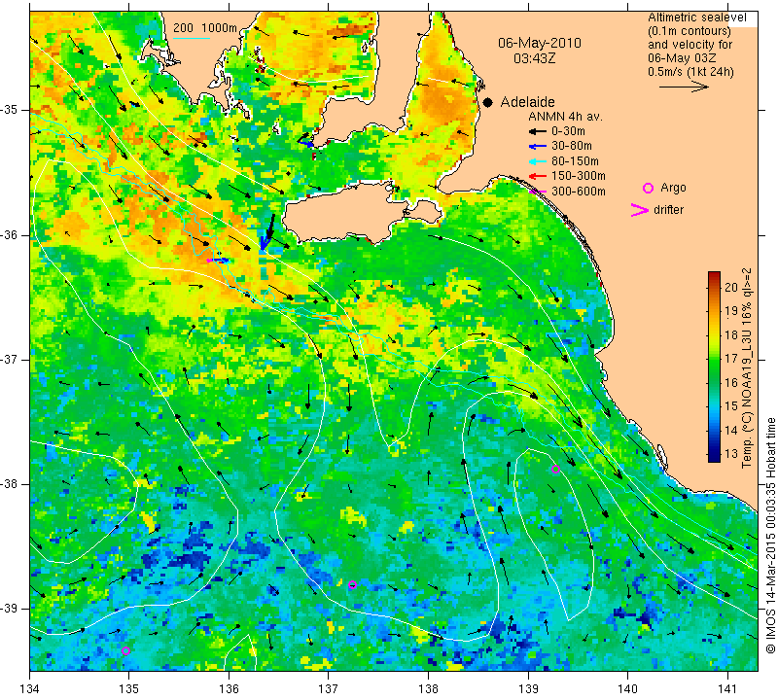
Task: Click the '300-600m' depth label
Action: (x=579, y=192)
